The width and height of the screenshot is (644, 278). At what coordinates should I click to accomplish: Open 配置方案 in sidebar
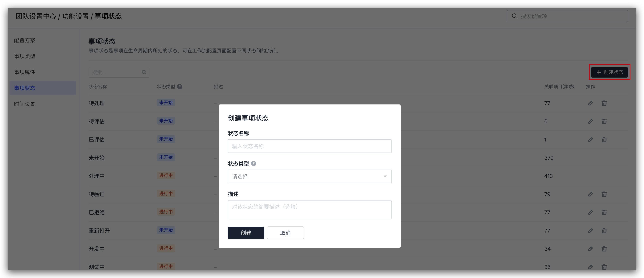[x=24, y=40]
